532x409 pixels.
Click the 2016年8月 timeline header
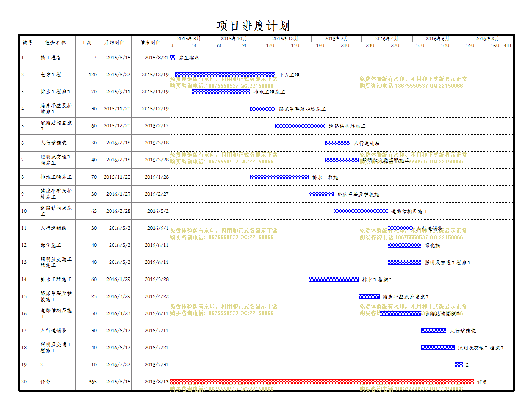point(487,39)
